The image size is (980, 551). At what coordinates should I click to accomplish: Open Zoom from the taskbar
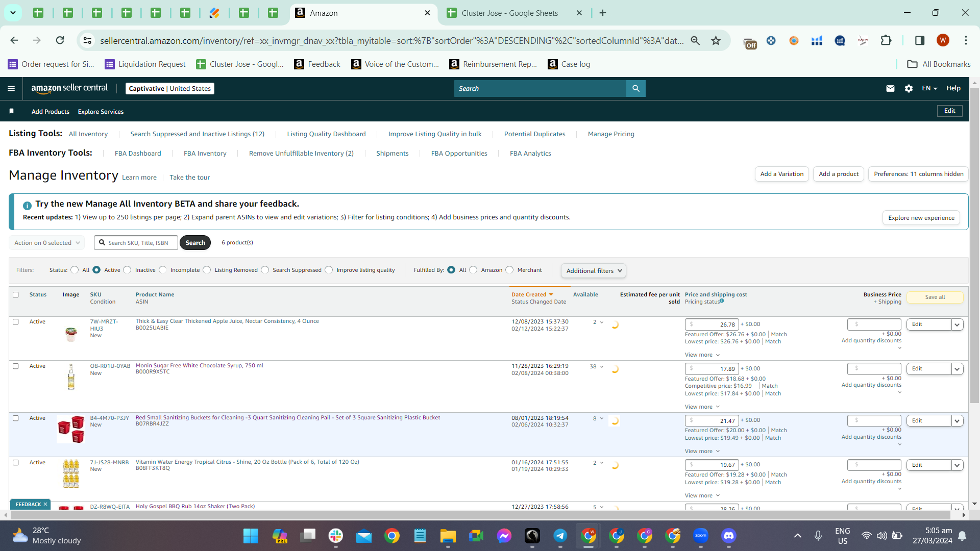[701, 536]
